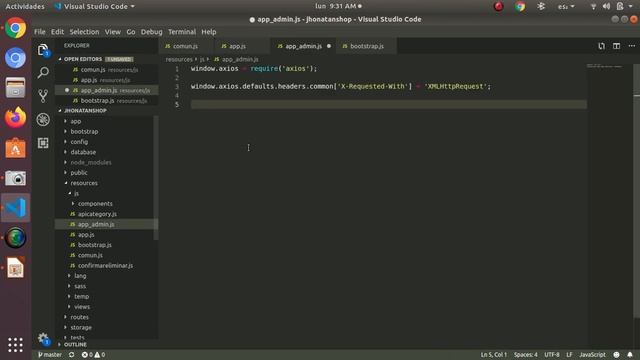
Task: Close the unsaved app_admin.js tab dot
Action: tap(329, 46)
